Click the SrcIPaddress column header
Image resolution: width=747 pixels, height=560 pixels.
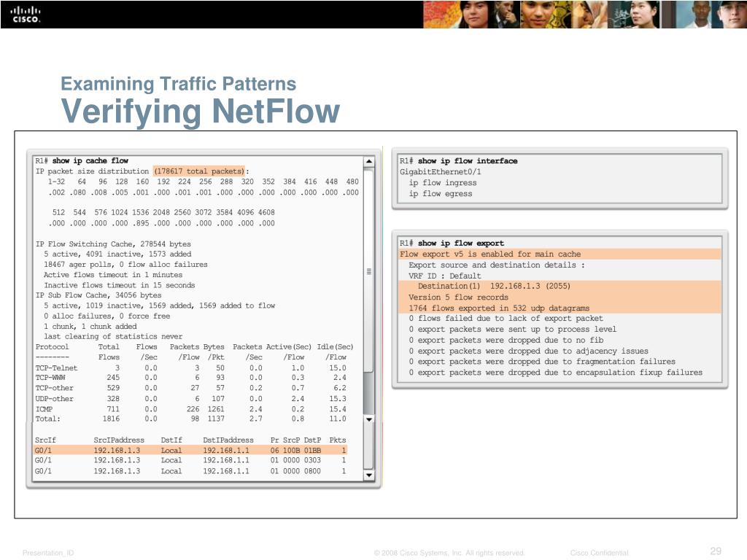(119, 440)
